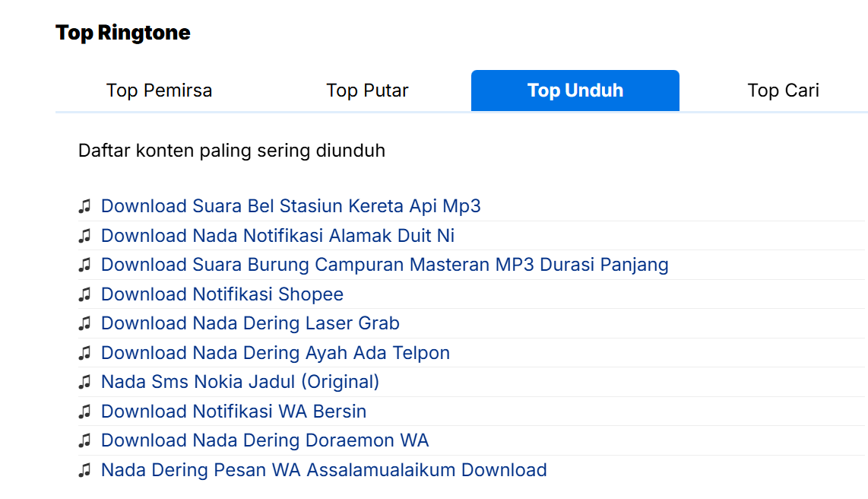Open Download Nada Notifikasi Alamak Duit Ni
The height and width of the screenshot is (499, 868).
[277, 236]
